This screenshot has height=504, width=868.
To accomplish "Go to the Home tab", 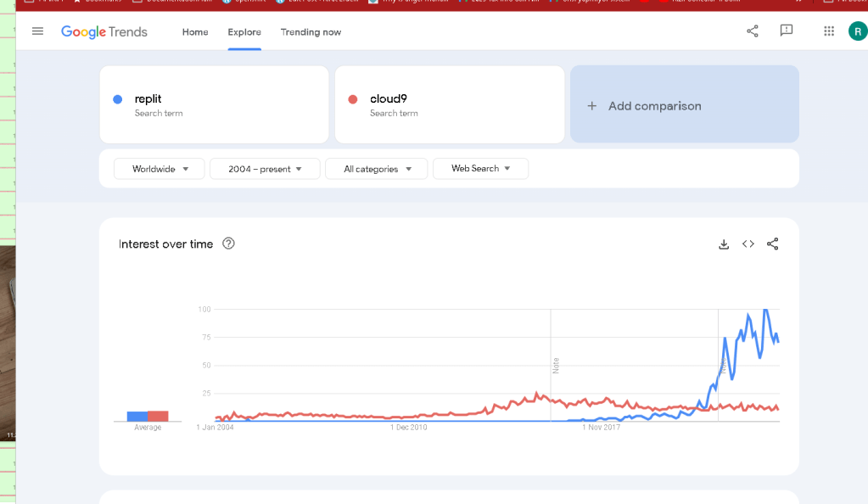I will click(195, 32).
